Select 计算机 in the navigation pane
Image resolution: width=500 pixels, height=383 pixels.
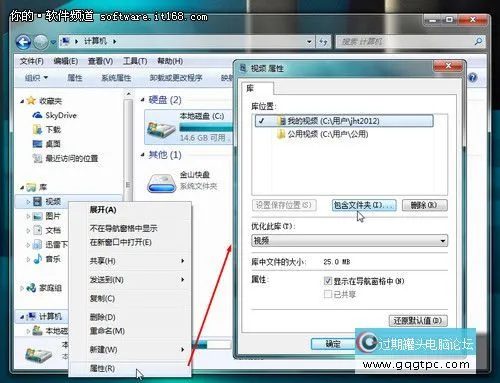click(44, 316)
